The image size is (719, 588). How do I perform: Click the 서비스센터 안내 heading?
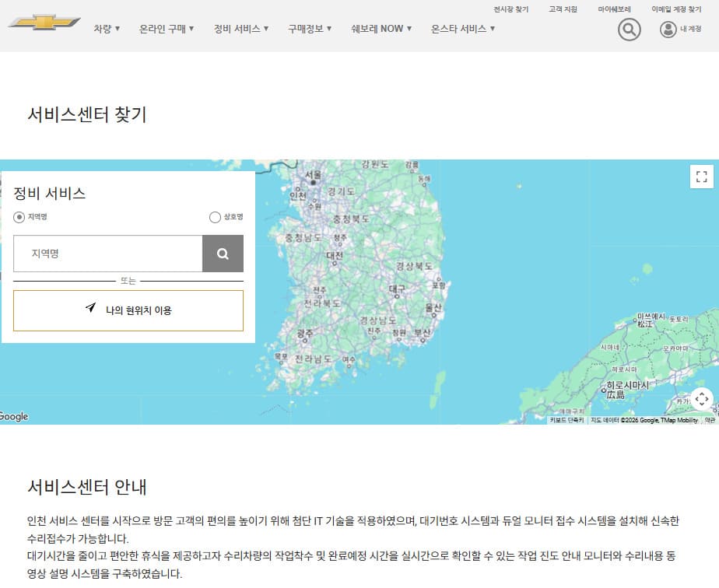87,487
